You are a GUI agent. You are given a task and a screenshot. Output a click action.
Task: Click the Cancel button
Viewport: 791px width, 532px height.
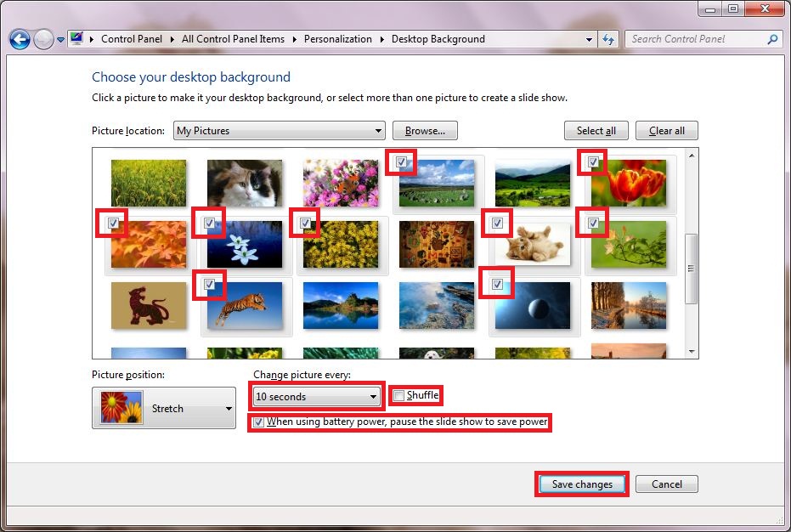[666, 484]
